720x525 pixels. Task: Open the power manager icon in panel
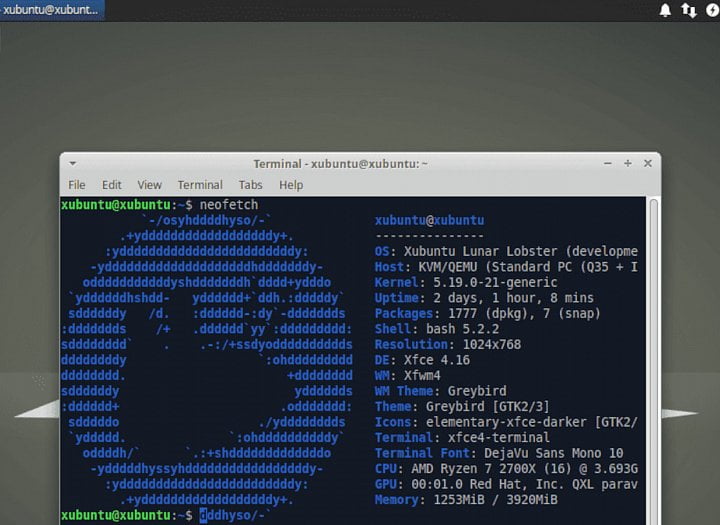[x=713, y=10]
